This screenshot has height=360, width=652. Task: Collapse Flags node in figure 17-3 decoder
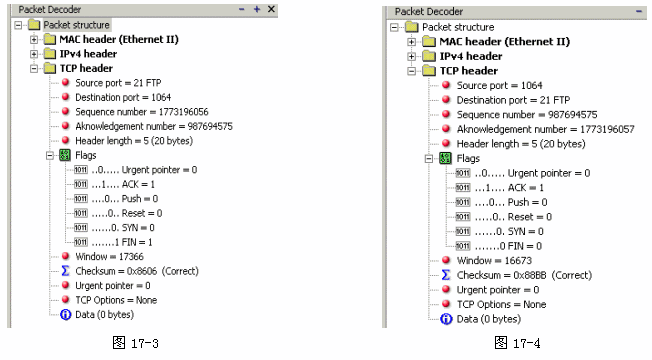tap(50, 155)
